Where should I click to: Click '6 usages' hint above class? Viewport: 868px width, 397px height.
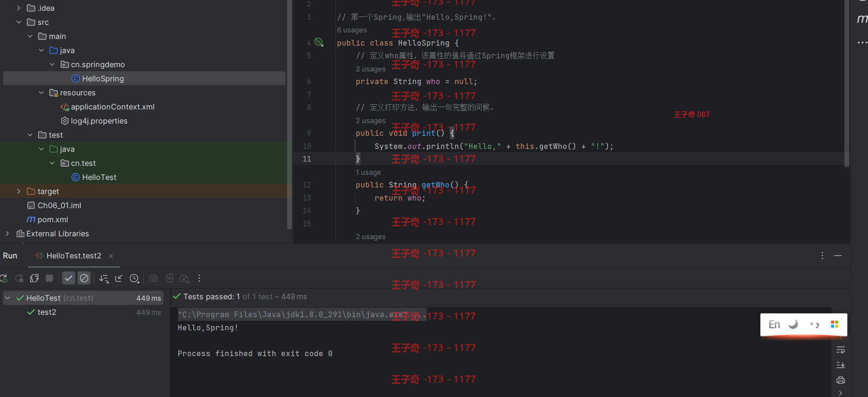[x=352, y=30]
